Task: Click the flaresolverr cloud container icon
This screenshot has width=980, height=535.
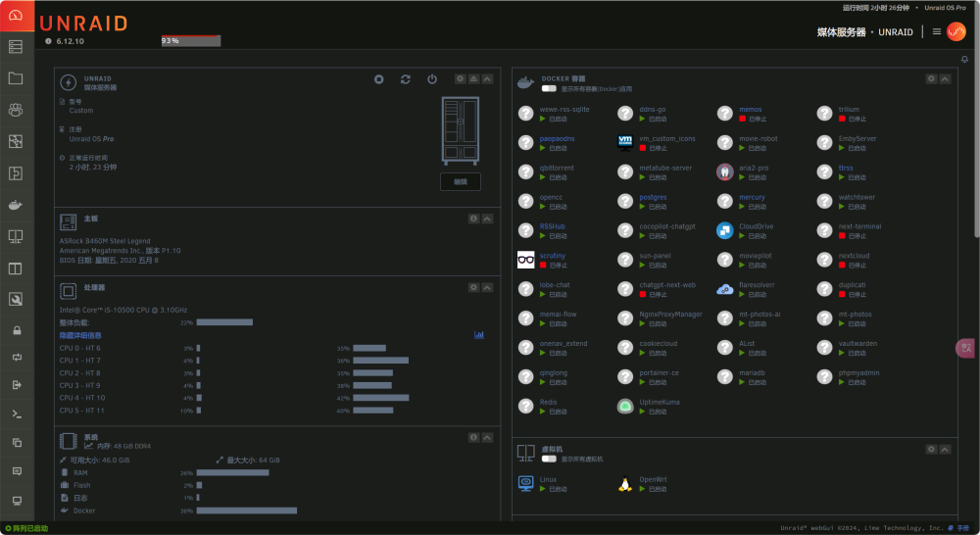Action: coord(725,289)
